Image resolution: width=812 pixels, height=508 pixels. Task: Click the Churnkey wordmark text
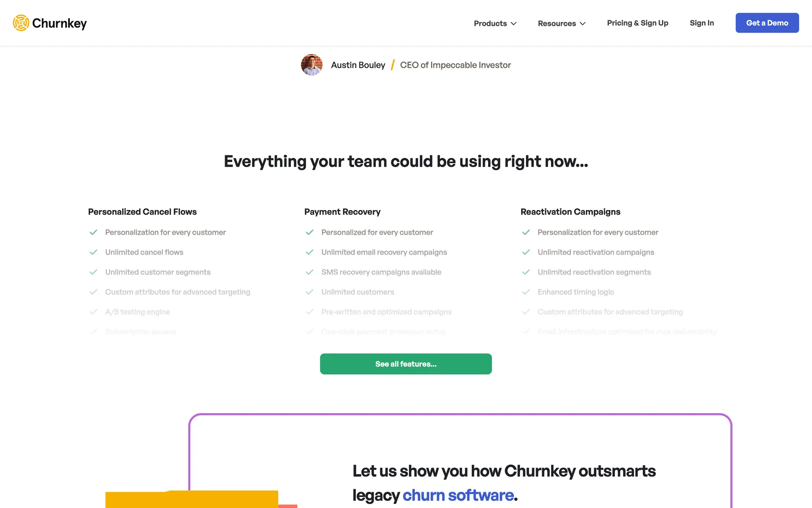click(x=59, y=23)
